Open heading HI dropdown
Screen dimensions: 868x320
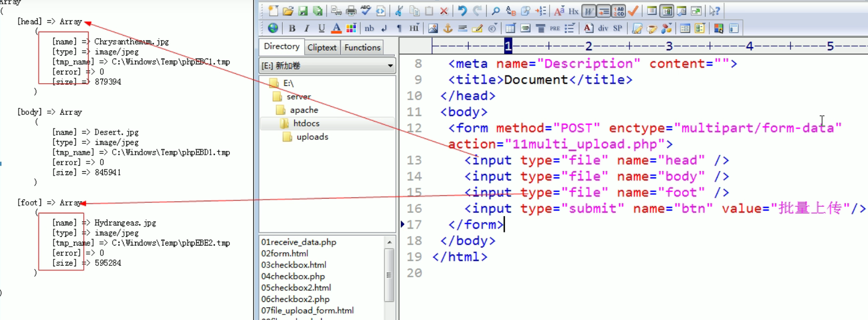click(x=414, y=28)
